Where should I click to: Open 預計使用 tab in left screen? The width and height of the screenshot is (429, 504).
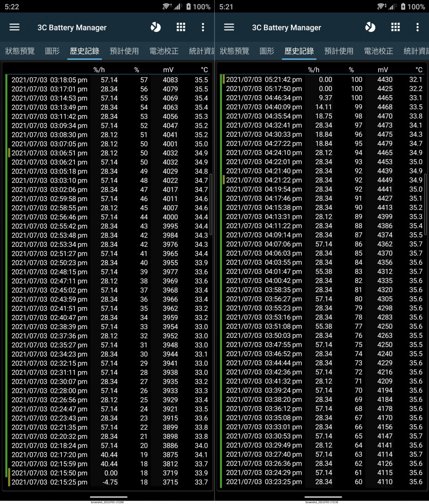click(x=124, y=51)
